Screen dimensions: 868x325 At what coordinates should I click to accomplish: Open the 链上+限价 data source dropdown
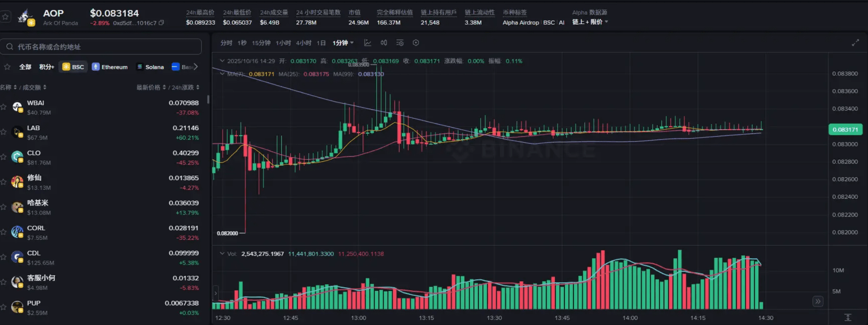click(x=590, y=22)
